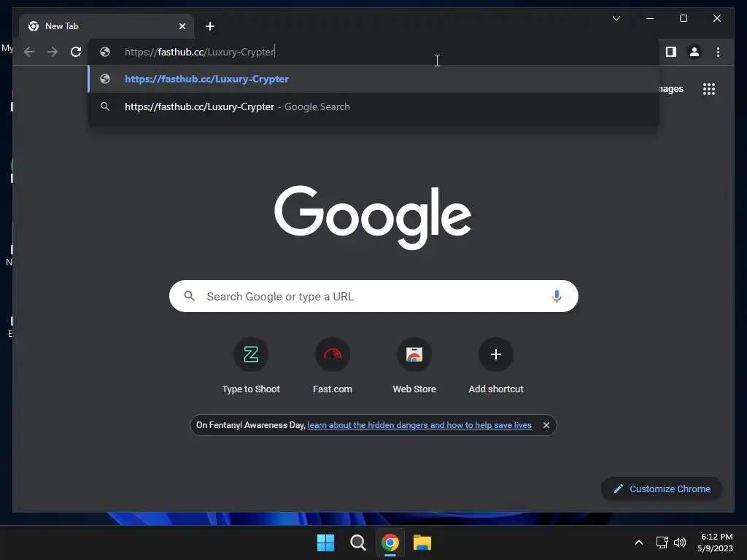The height and width of the screenshot is (560, 747).
Task: Open the Type to Shoot shortcut
Action: 251,366
